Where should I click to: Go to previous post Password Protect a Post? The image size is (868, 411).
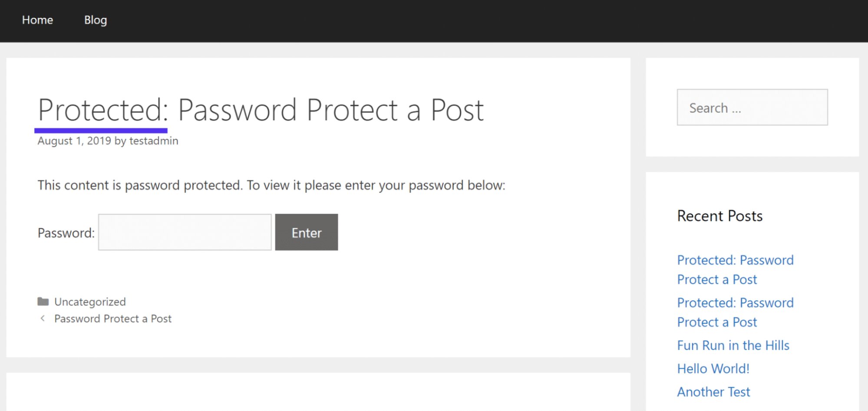113,319
